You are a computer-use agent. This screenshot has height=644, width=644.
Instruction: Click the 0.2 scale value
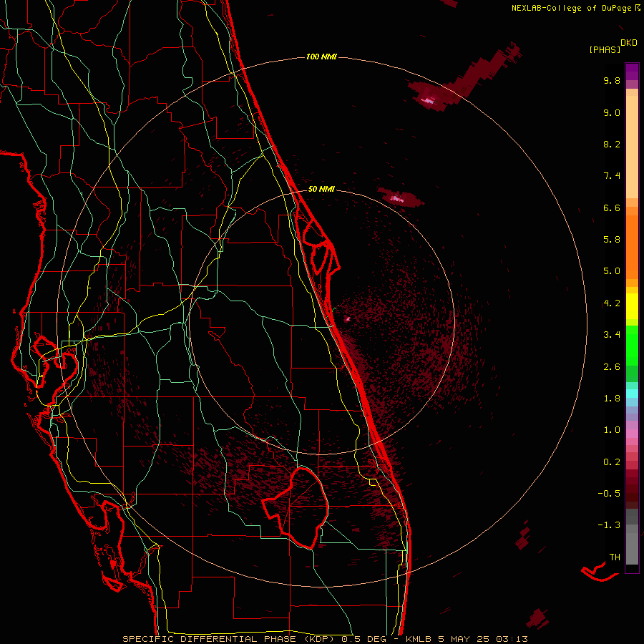[x=612, y=462]
